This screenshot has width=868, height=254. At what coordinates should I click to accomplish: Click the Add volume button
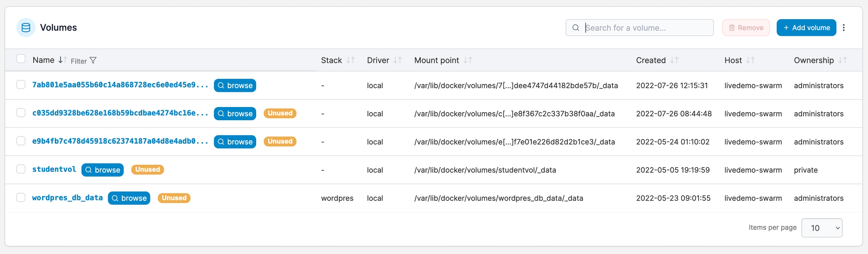click(806, 28)
